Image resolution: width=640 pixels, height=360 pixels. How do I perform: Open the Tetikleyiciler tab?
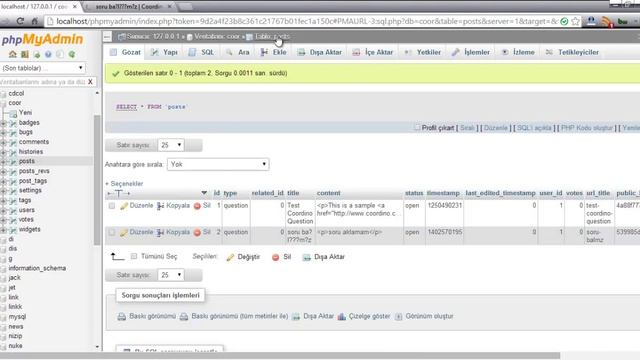pos(573,52)
